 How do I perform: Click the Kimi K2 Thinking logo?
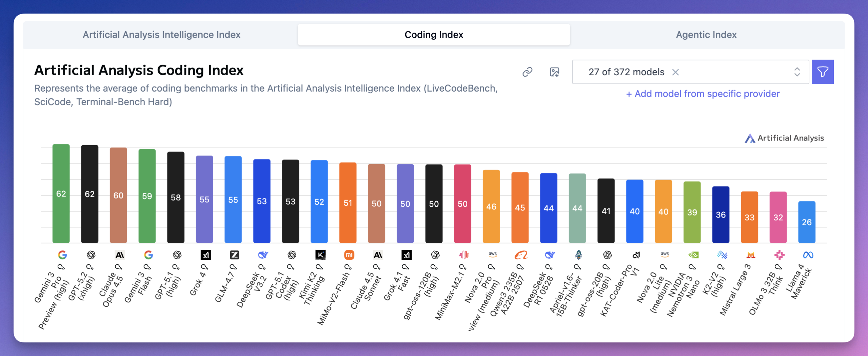(320, 255)
